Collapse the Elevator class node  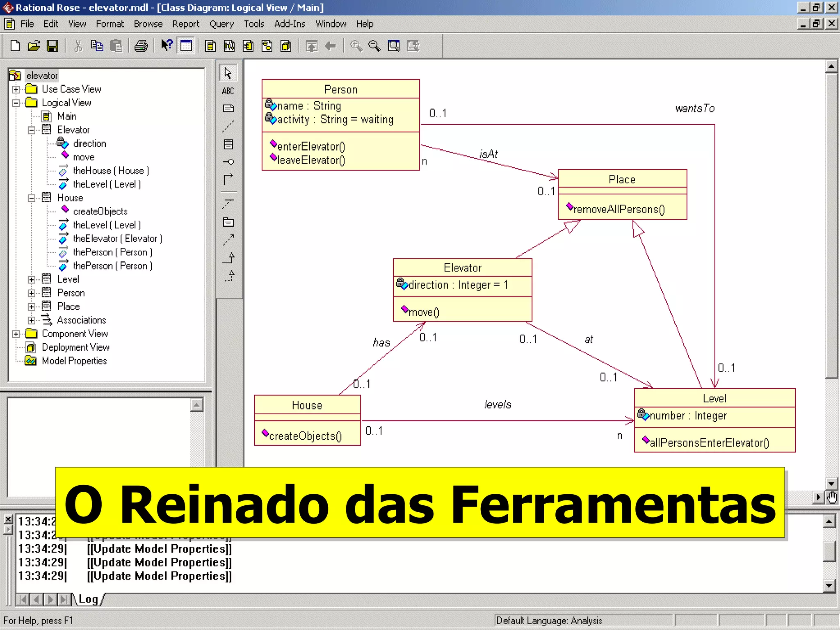tap(32, 130)
